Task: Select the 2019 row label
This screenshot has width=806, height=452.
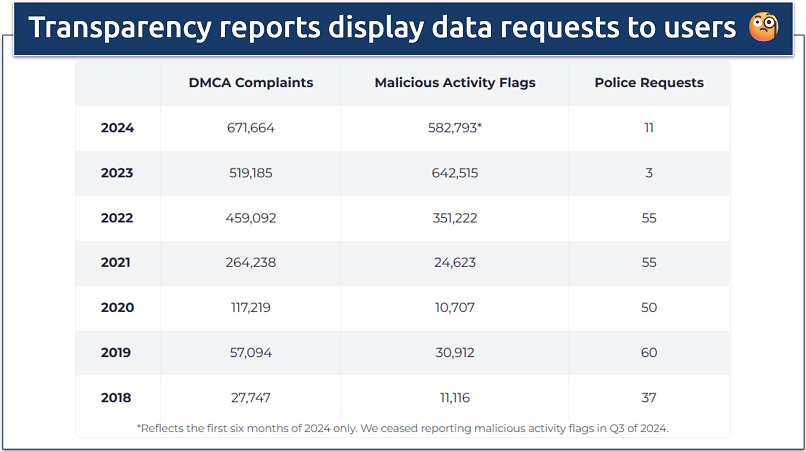Action: coord(117,353)
